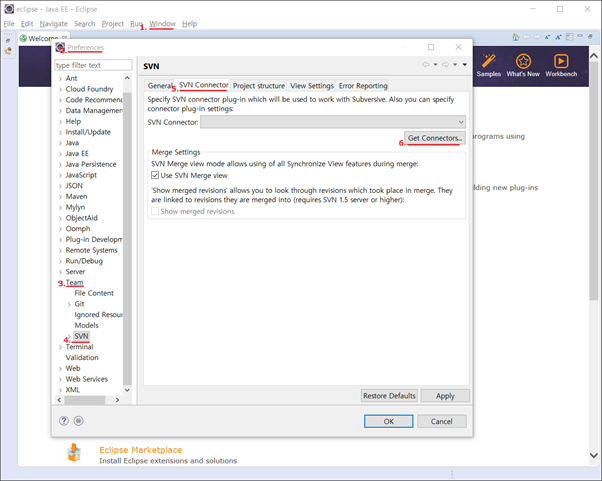Switch to the Project structure tab

pyautogui.click(x=259, y=86)
